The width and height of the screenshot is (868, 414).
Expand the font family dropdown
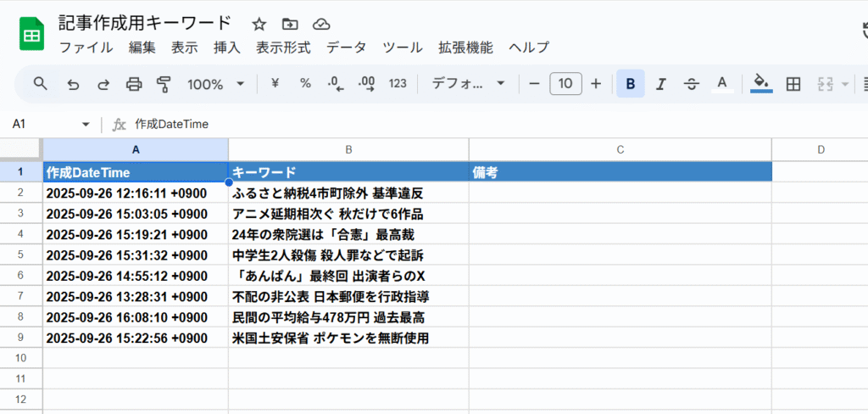point(468,83)
